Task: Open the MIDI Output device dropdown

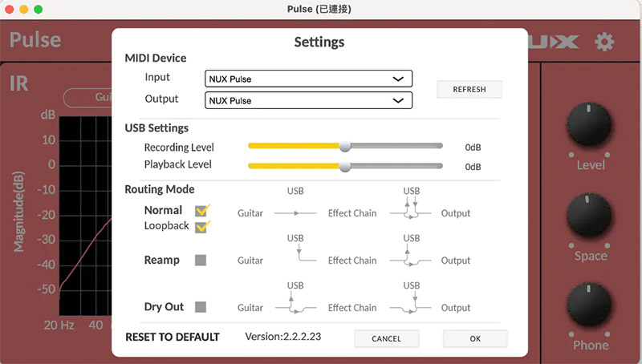Action: point(308,100)
